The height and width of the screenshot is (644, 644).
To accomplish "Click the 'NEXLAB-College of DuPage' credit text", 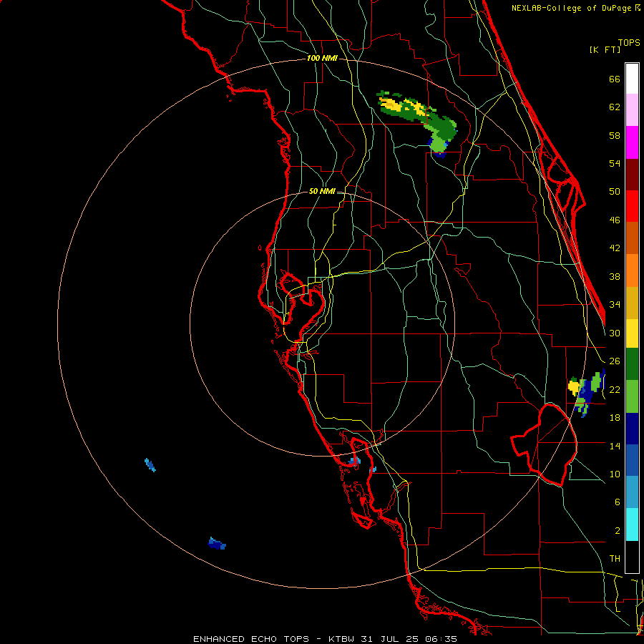I will pyautogui.click(x=572, y=8).
